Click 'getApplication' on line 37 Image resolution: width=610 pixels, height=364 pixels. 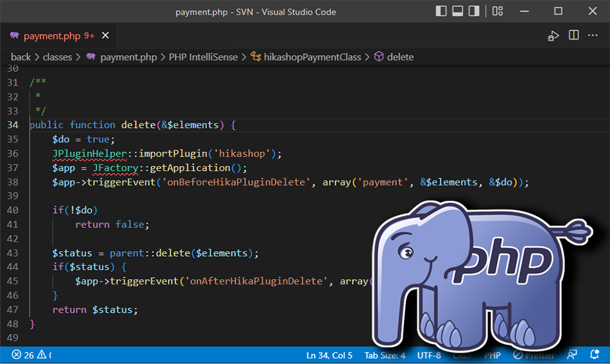190,168
